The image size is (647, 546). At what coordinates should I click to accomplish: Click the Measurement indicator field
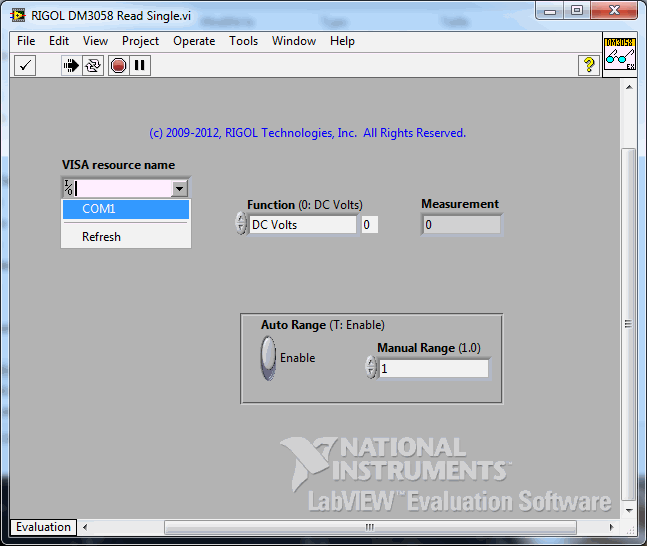(x=462, y=225)
